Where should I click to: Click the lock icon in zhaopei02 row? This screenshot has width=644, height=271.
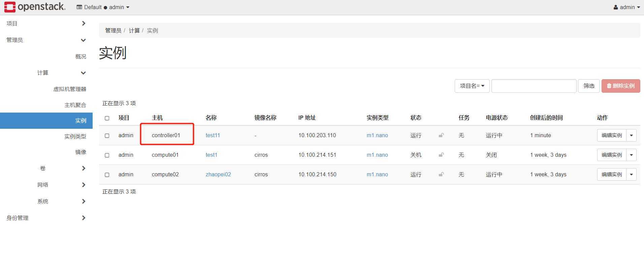click(441, 174)
